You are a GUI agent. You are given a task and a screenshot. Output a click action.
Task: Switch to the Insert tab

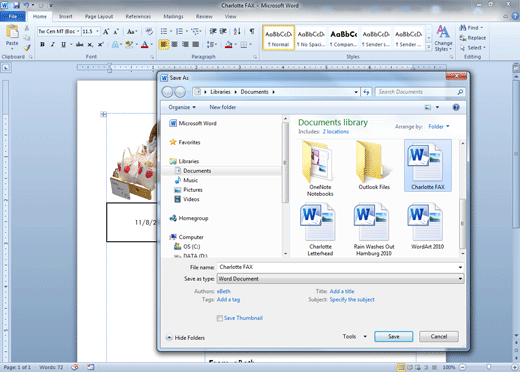65,16
